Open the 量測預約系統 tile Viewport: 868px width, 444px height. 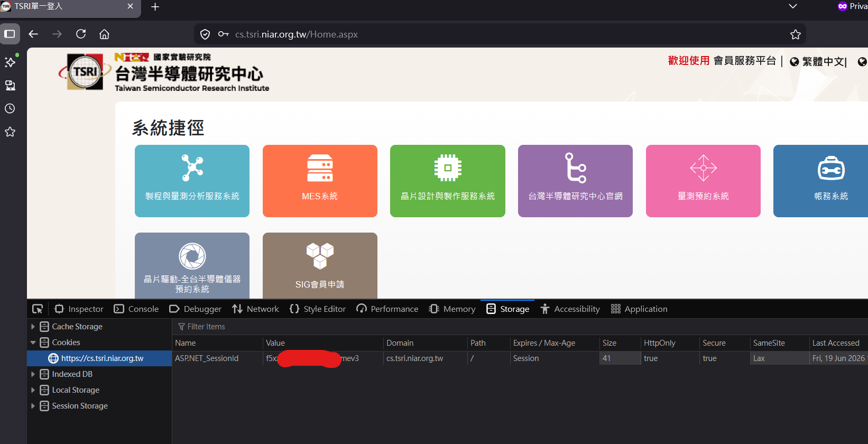703,181
